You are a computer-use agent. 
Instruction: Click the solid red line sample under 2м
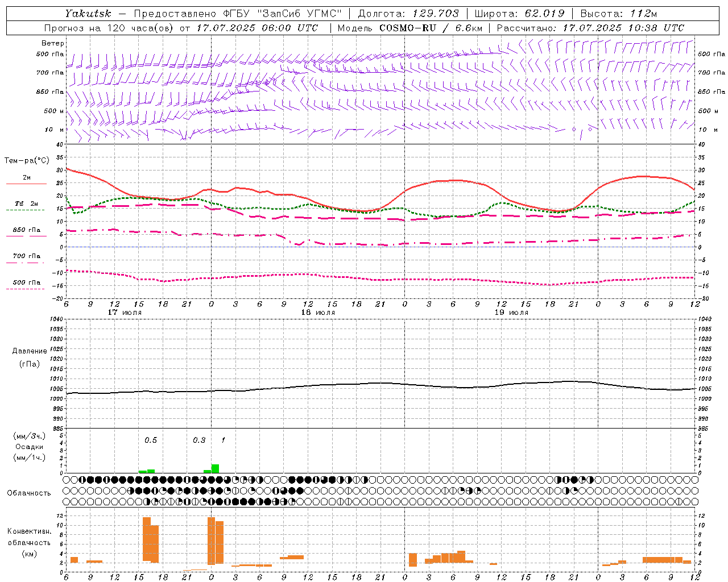click(26, 184)
